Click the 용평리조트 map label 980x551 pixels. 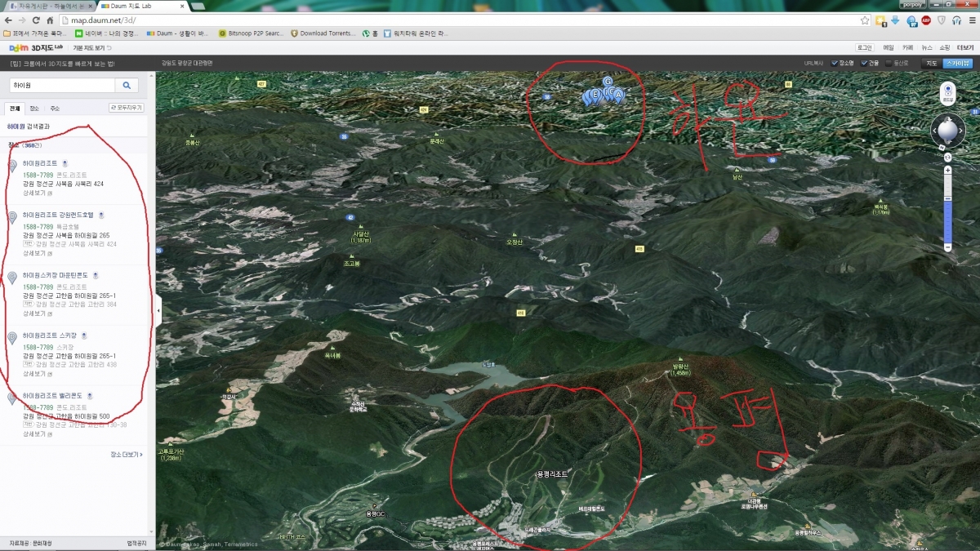551,473
